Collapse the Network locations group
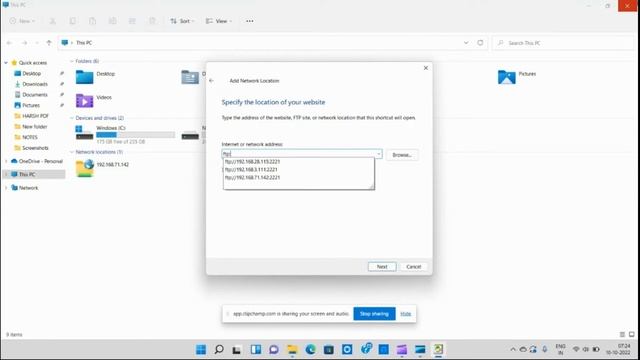This screenshot has width=640, height=360. coord(72,152)
